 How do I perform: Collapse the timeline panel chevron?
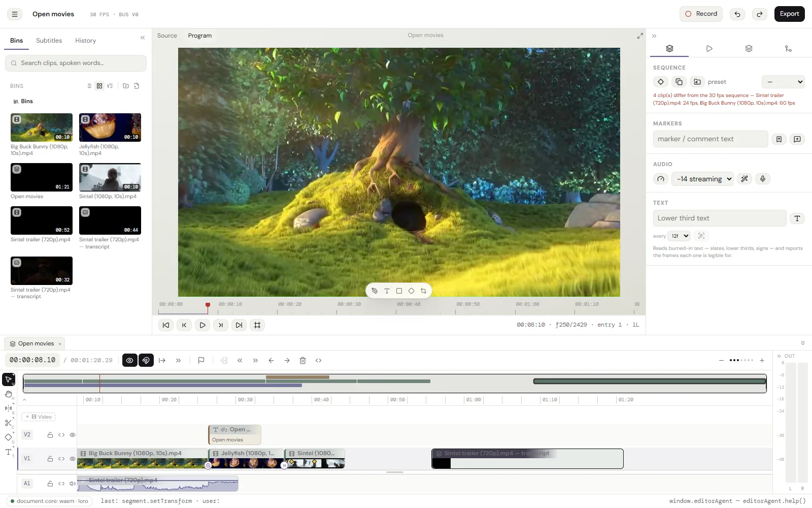coord(803,343)
